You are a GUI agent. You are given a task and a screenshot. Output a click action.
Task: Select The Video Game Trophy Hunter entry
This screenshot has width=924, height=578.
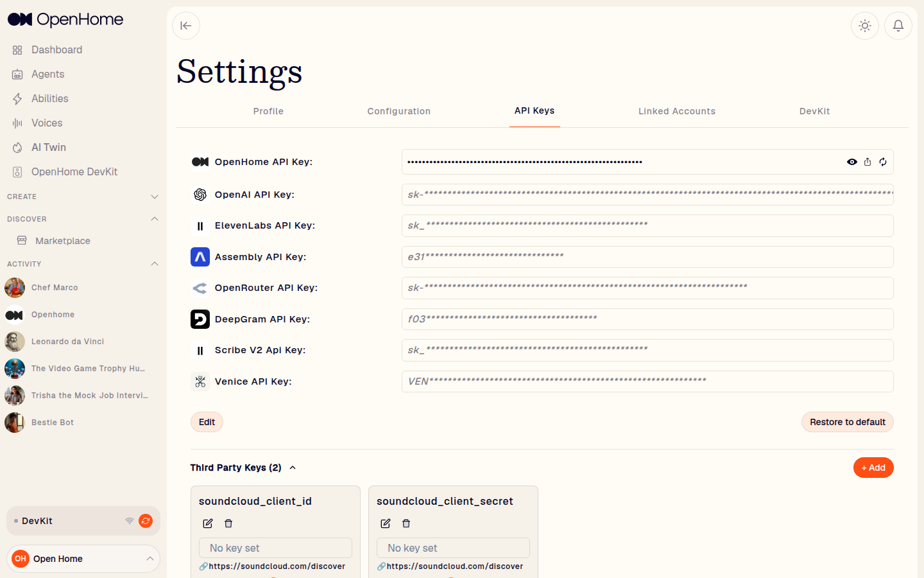coord(88,369)
